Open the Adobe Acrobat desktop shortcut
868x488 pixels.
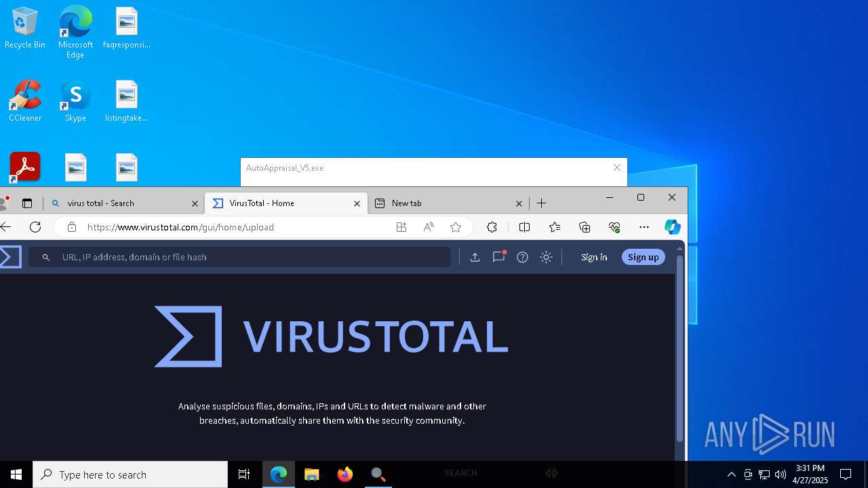coord(25,167)
